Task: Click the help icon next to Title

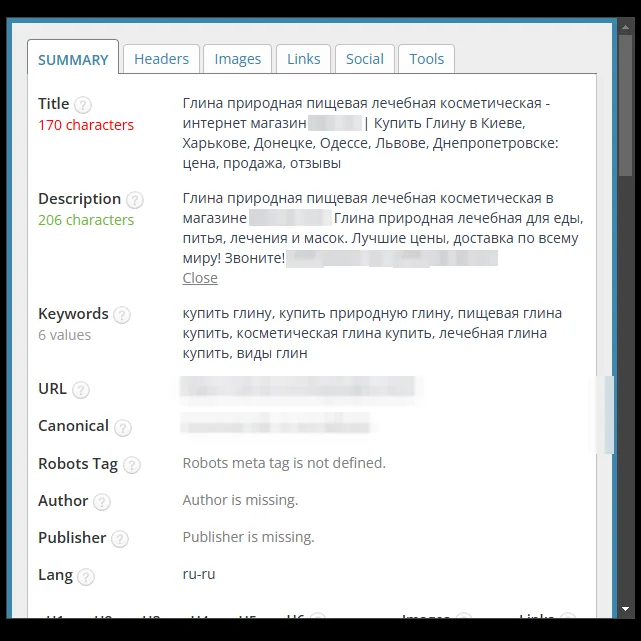Action: [x=83, y=105]
